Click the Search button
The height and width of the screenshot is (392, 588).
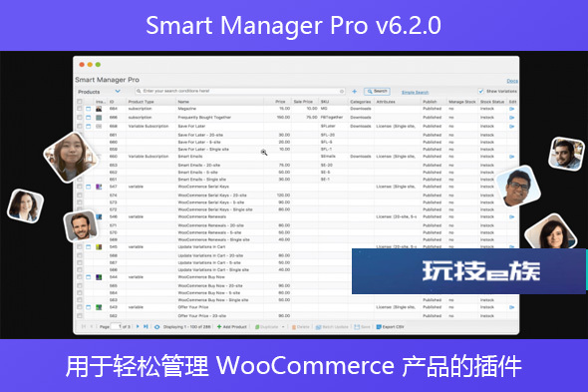[x=377, y=91]
